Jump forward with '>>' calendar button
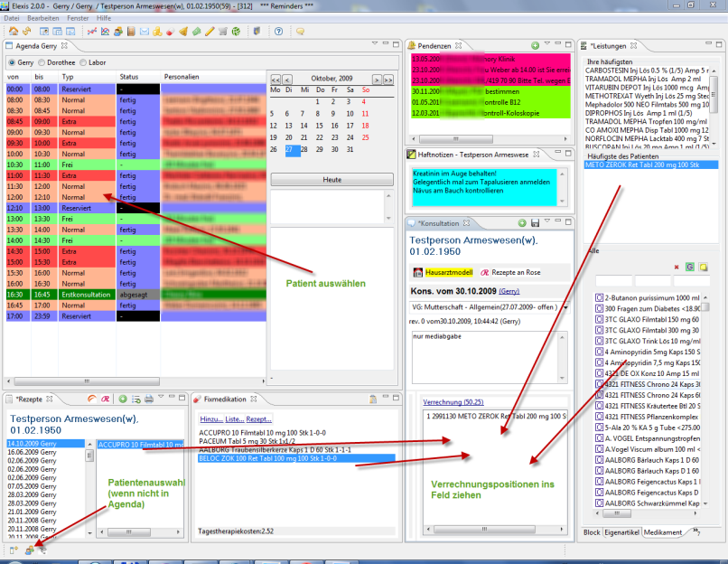The height and width of the screenshot is (564, 728). click(388, 80)
